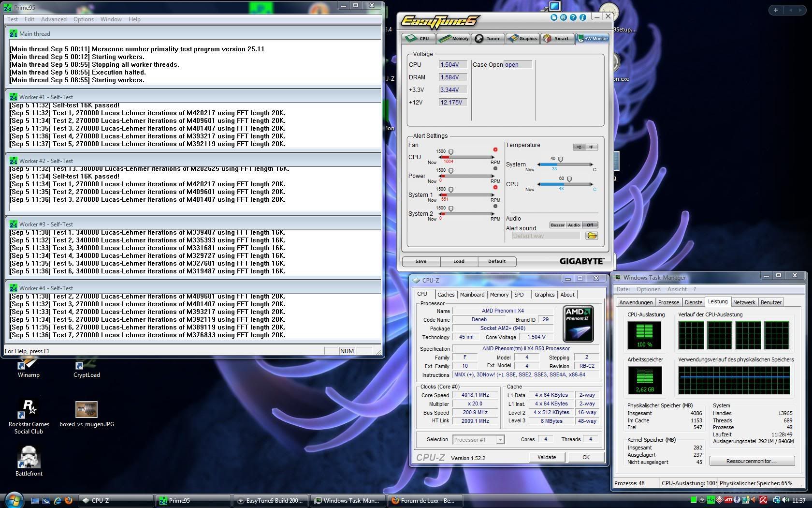Open the Prozesse tab in Task Manager
Viewport: 812px width, 508px height.
point(668,302)
